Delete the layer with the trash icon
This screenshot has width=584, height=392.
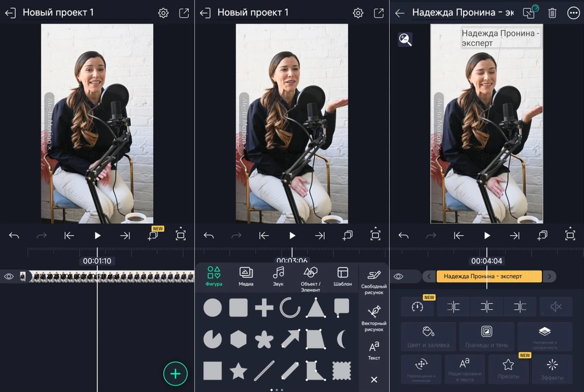552,13
